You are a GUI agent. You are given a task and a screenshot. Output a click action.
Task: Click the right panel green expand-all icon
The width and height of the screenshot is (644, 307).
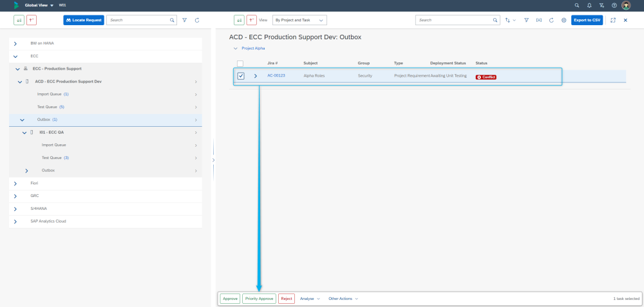point(239,20)
